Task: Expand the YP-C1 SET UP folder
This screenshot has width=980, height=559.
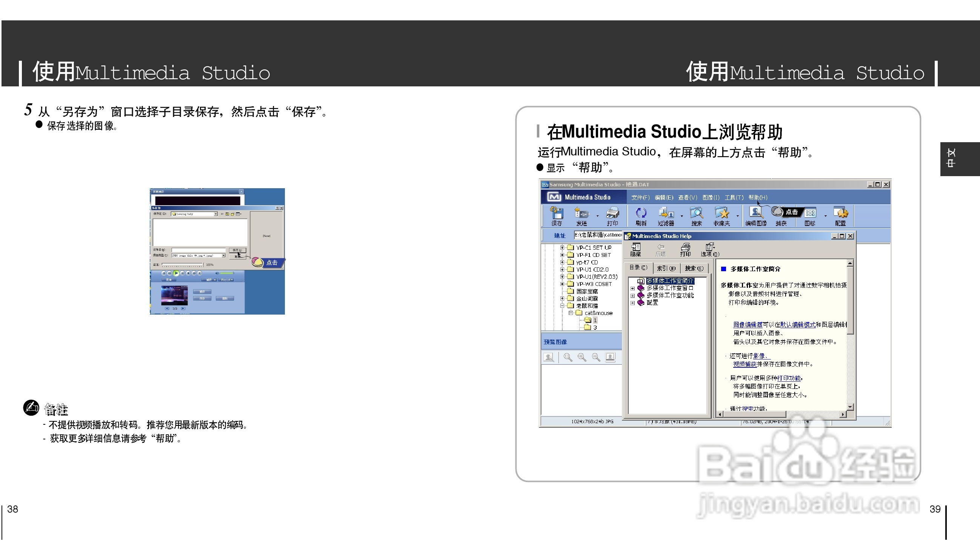Action: 562,248
